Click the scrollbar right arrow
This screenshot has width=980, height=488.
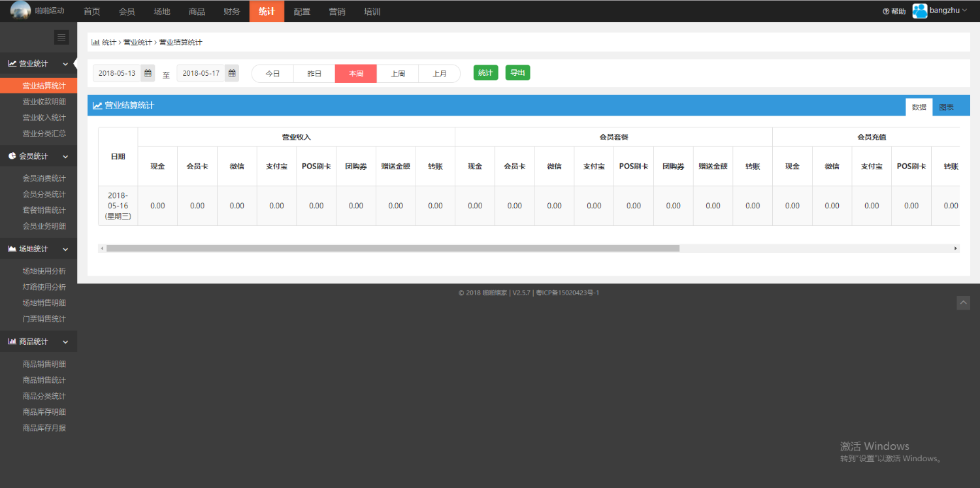[956, 248]
